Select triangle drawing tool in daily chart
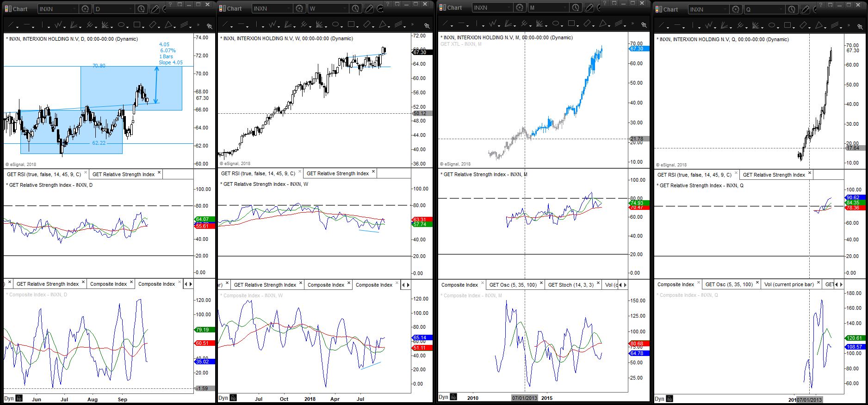 pos(169,25)
